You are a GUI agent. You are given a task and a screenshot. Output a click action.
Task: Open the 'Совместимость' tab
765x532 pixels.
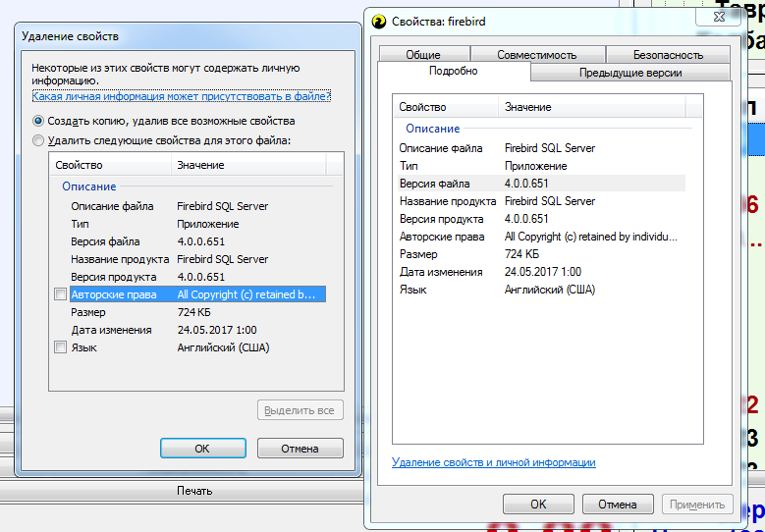(536, 55)
